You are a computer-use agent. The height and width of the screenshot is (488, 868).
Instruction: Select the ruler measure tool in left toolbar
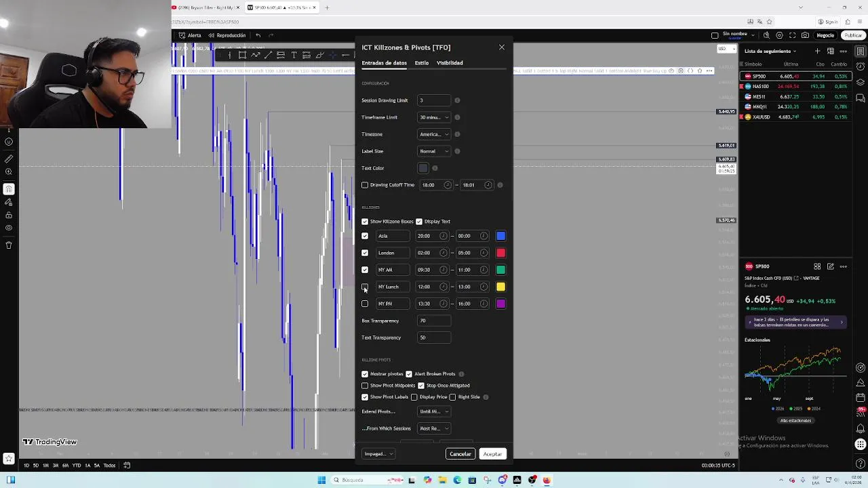[9, 159]
